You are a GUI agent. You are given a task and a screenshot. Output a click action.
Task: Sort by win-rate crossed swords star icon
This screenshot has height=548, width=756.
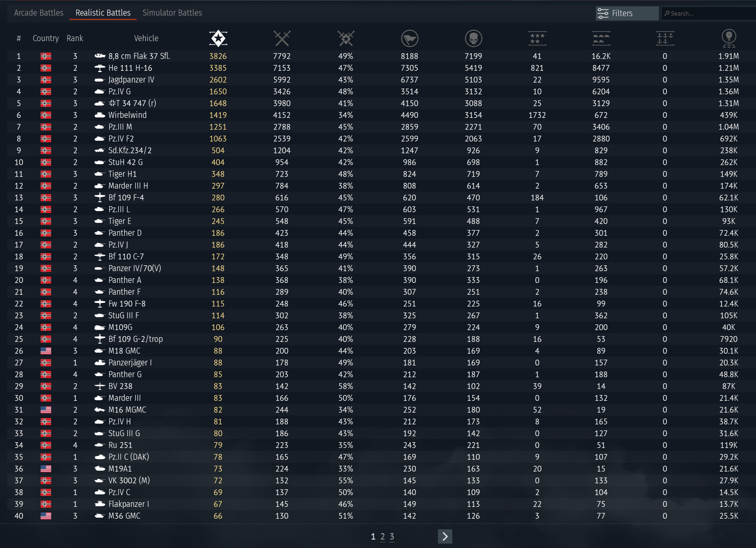pos(346,38)
